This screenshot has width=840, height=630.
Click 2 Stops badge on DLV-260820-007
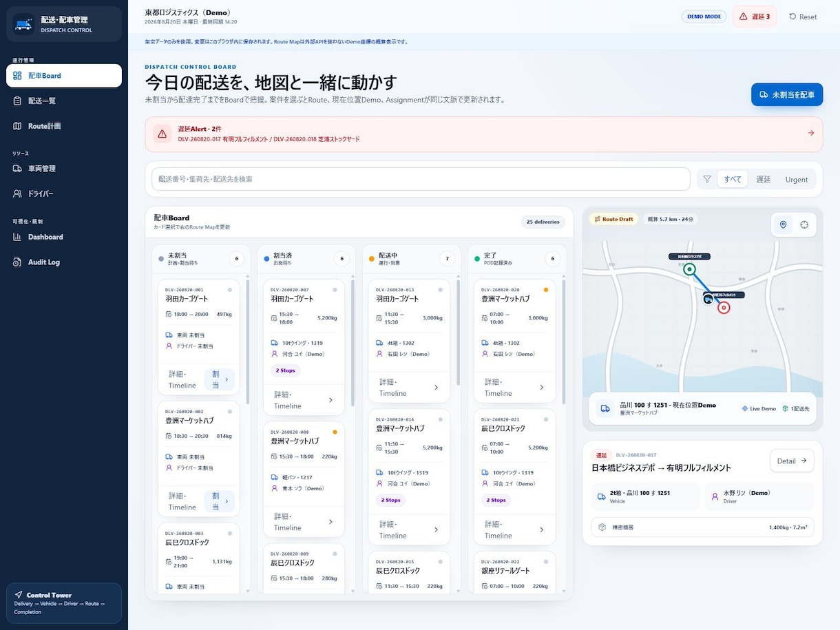click(285, 370)
